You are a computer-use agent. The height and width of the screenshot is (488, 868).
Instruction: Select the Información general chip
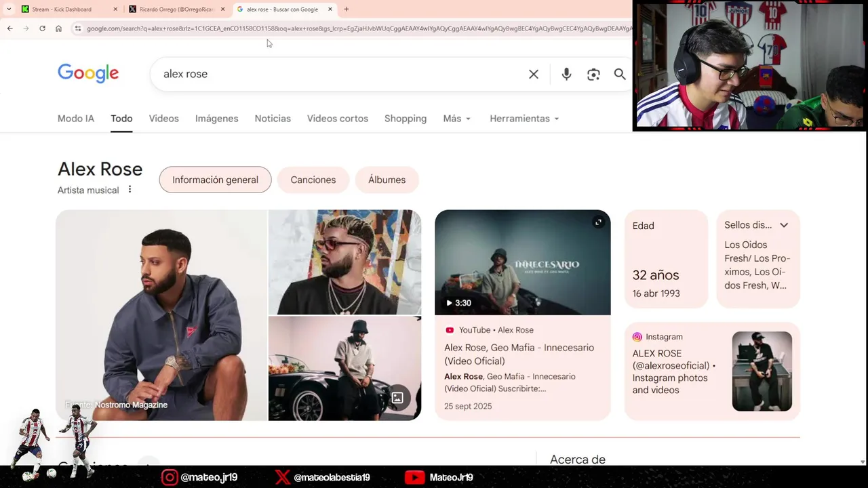[215, 180]
